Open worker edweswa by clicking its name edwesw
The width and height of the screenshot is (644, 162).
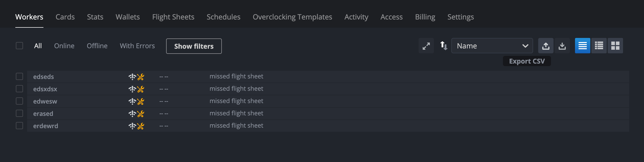pyautogui.click(x=45, y=101)
